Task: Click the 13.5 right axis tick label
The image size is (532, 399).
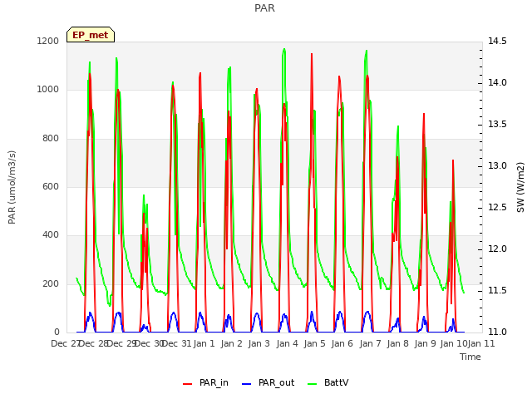Action: tap(497, 124)
